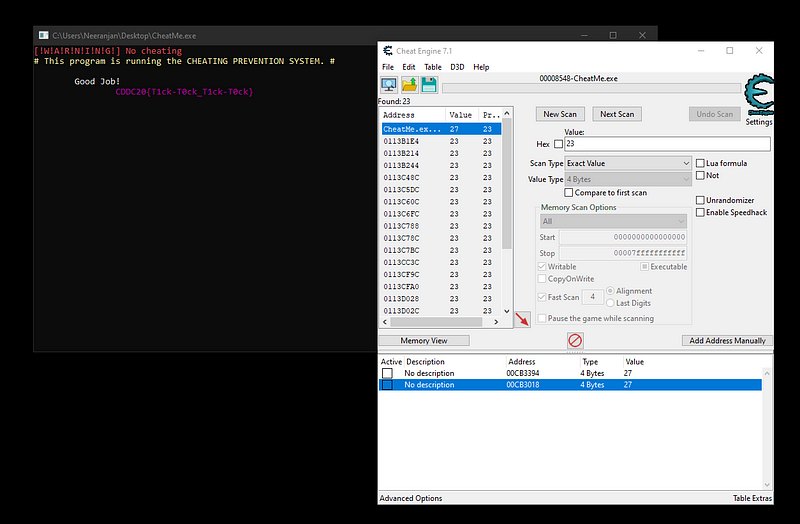This screenshot has height=524, width=800.
Task: Select found address 0113D02C
Action: [x=441, y=311]
